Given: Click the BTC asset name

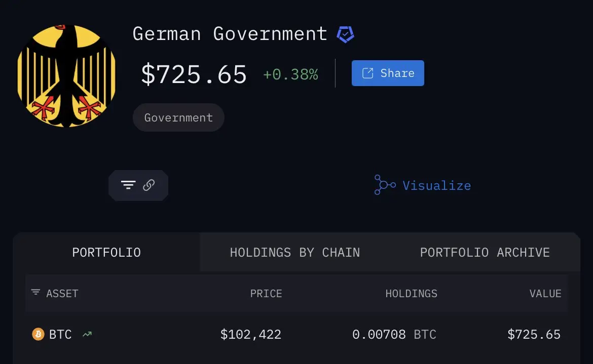Looking at the screenshot, I should [x=60, y=335].
